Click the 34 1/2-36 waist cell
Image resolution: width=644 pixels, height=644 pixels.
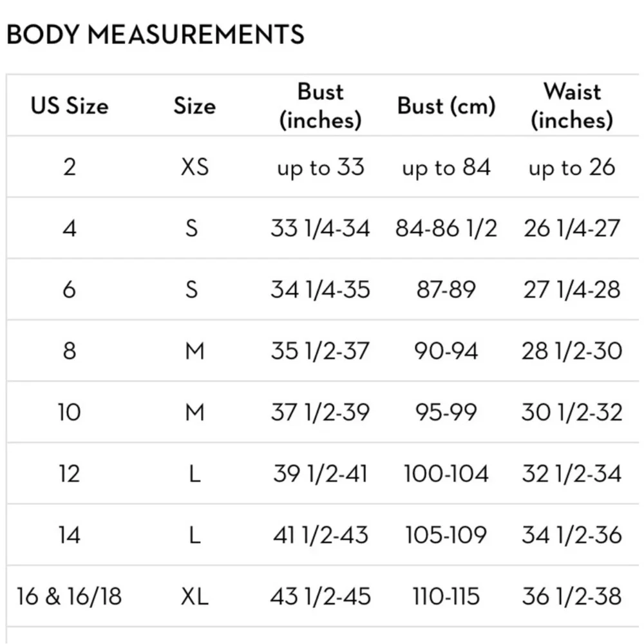[x=571, y=535]
